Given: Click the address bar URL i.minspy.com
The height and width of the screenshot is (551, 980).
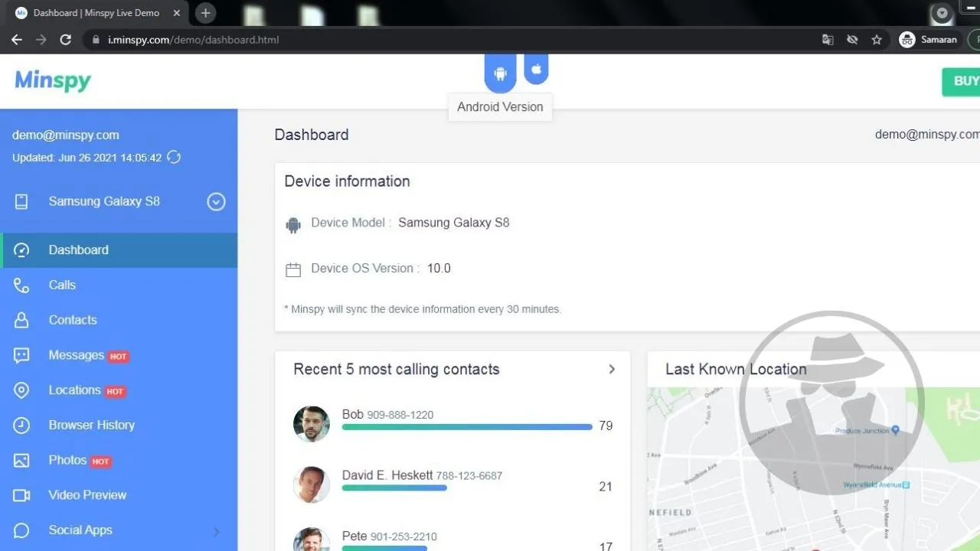Looking at the screenshot, I should (194, 40).
